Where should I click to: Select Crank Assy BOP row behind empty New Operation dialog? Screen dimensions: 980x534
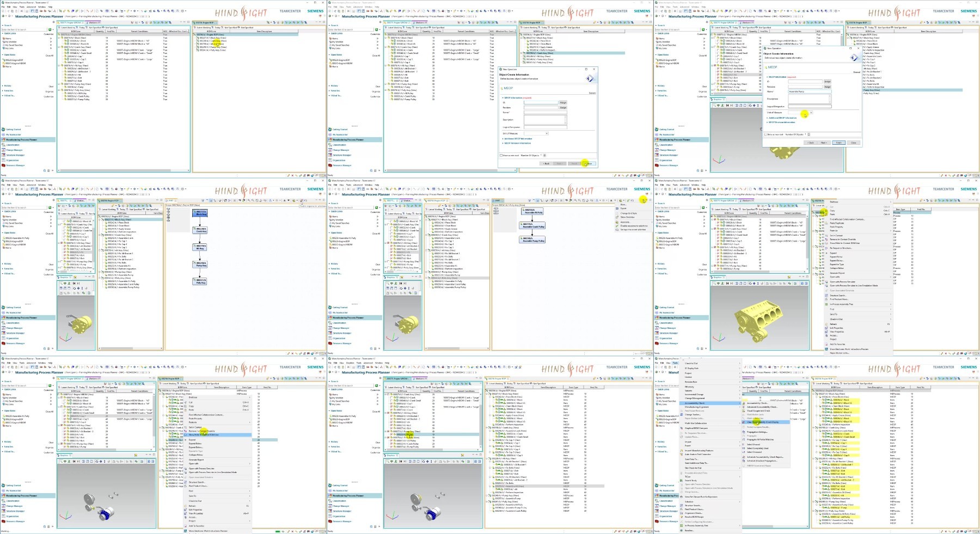573,53
